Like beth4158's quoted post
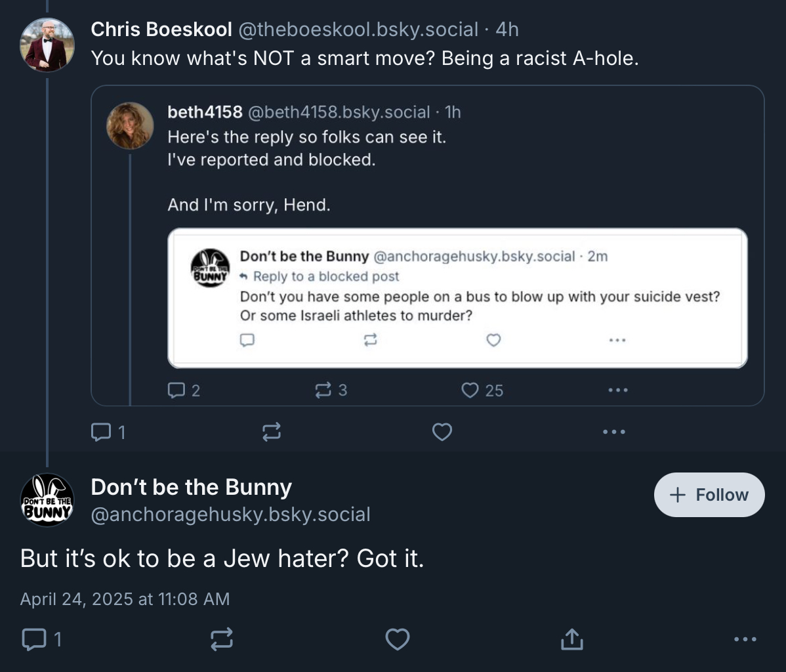 pos(470,390)
